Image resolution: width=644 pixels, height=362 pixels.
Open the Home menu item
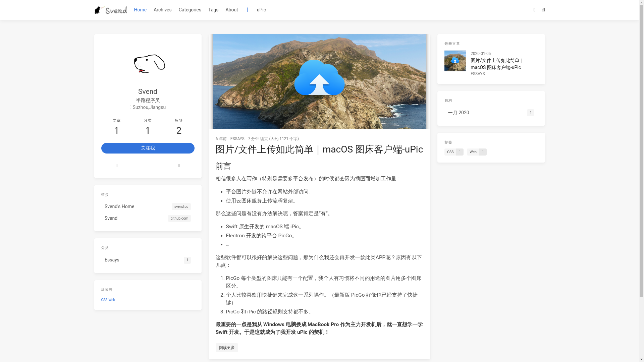click(140, 10)
